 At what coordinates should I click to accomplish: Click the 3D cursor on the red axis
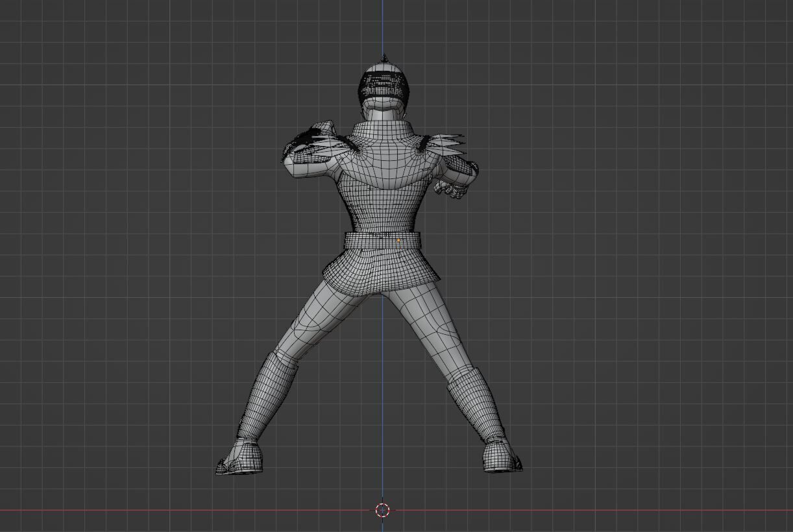pos(383,510)
